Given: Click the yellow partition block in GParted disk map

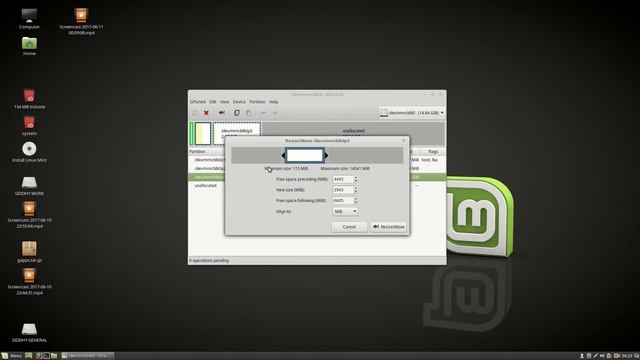Looking at the screenshot, I should (x=203, y=133).
